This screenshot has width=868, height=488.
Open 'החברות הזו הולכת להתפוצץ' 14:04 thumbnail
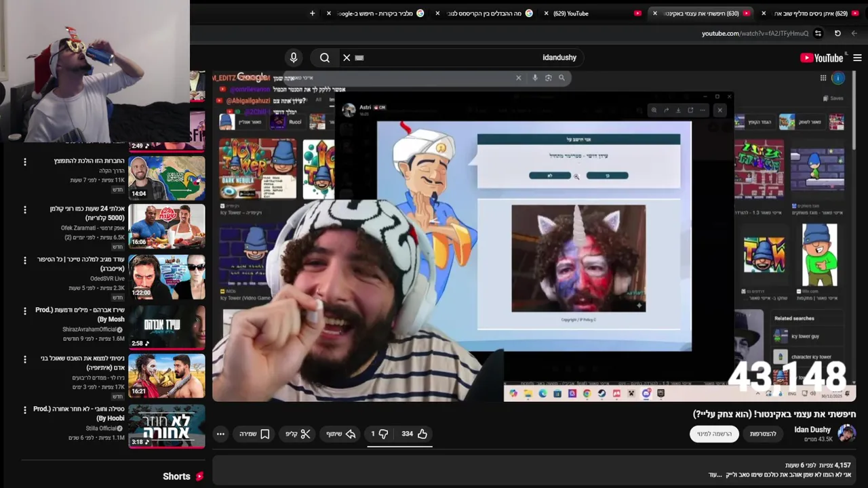click(167, 178)
